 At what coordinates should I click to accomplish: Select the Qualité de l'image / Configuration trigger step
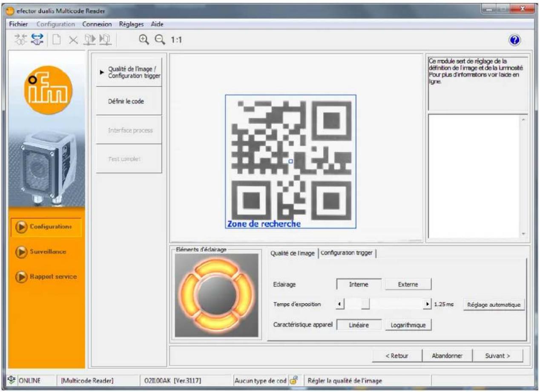(x=129, y=72)
